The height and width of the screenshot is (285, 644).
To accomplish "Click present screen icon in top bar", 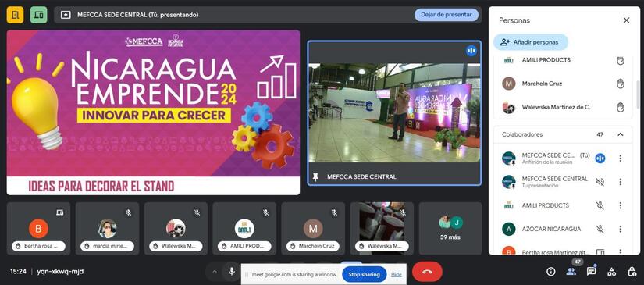I will (66, 15).
